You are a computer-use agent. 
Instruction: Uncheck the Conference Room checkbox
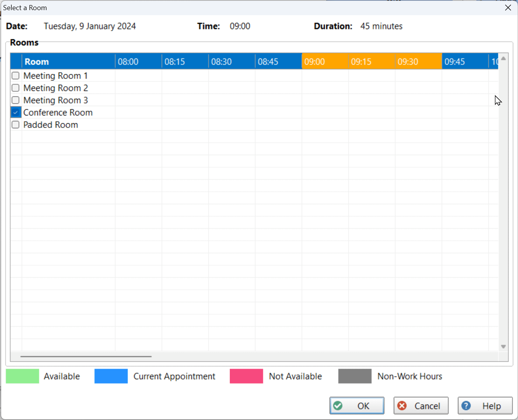click(16, 112)
